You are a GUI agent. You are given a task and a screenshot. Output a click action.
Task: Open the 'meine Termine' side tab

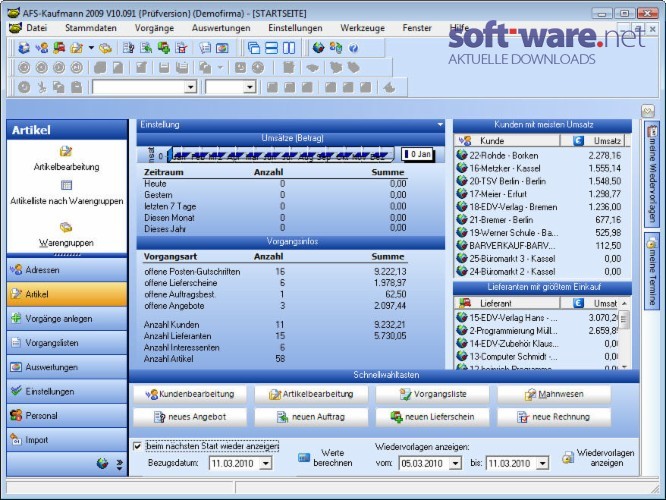click(x=652, y=271)
